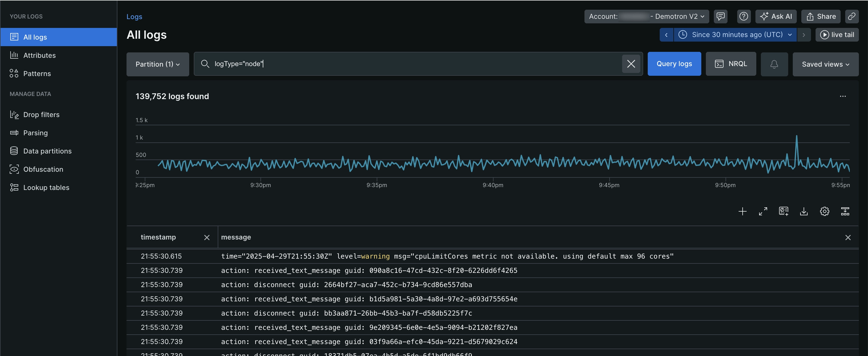
Task: Go to Drop filters page
Action: click(x=41, y=114)
